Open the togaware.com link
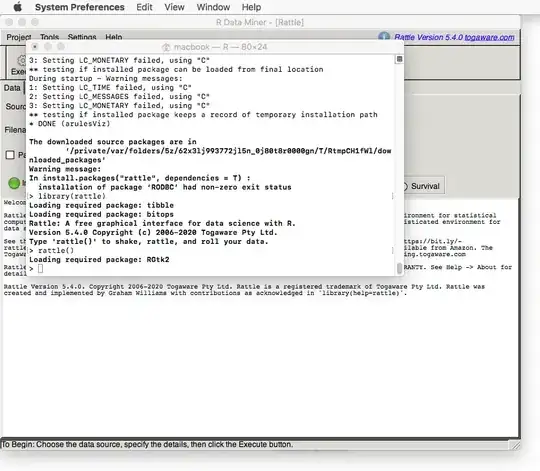Image resolution: width=540 pixels, height=471 pixels. click(489, 37)
